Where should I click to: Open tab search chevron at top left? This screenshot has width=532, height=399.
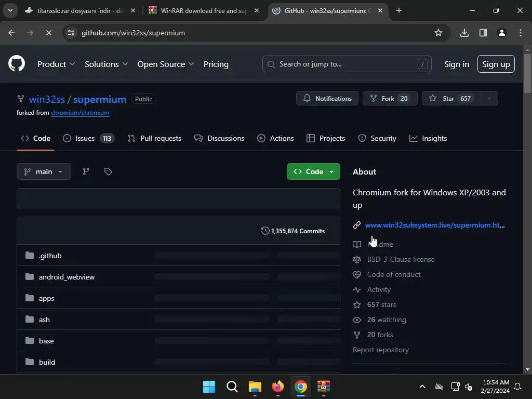tap(10, 10)
